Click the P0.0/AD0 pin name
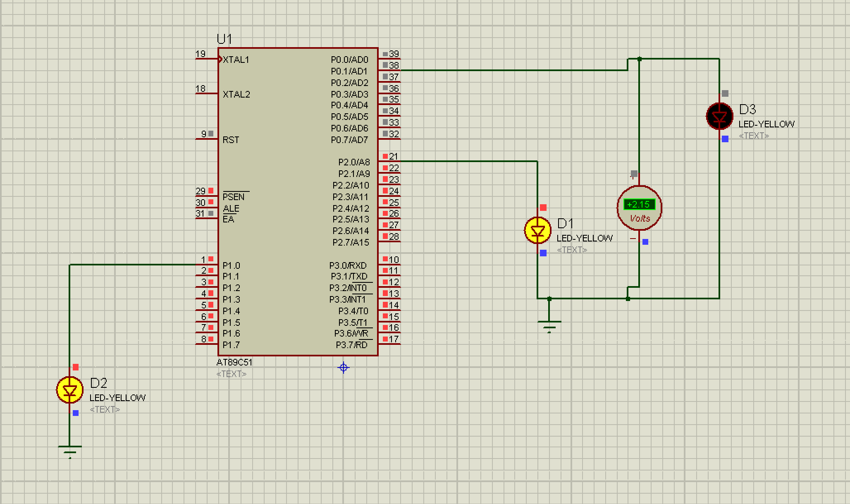This screenshot has width=850, height=504. 349,60
